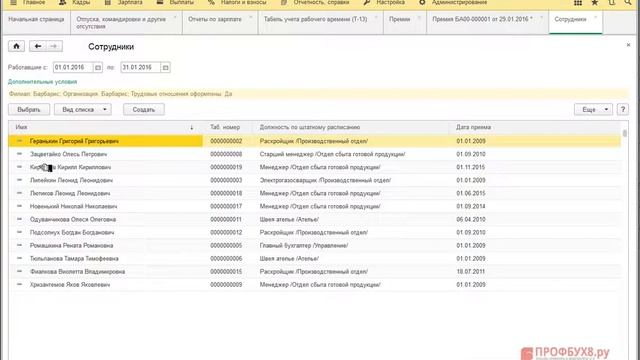Sort by the Таб. номер column header

(225, 127)
